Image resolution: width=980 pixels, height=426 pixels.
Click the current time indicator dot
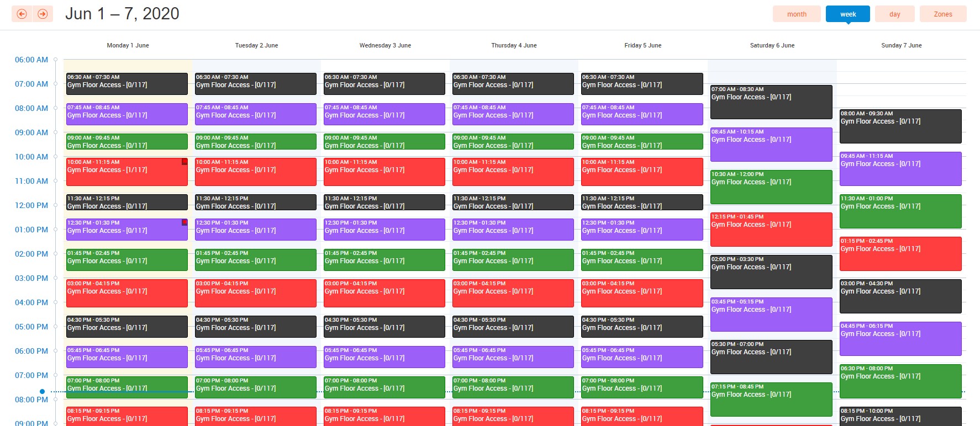(42, 392)
